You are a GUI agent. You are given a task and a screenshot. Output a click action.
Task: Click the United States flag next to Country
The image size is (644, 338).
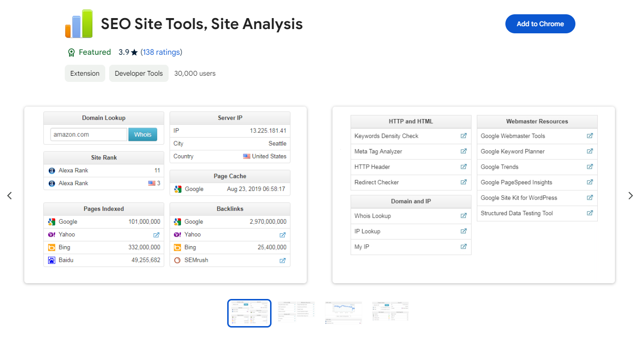pyautogui.click(x=247, y=156)
